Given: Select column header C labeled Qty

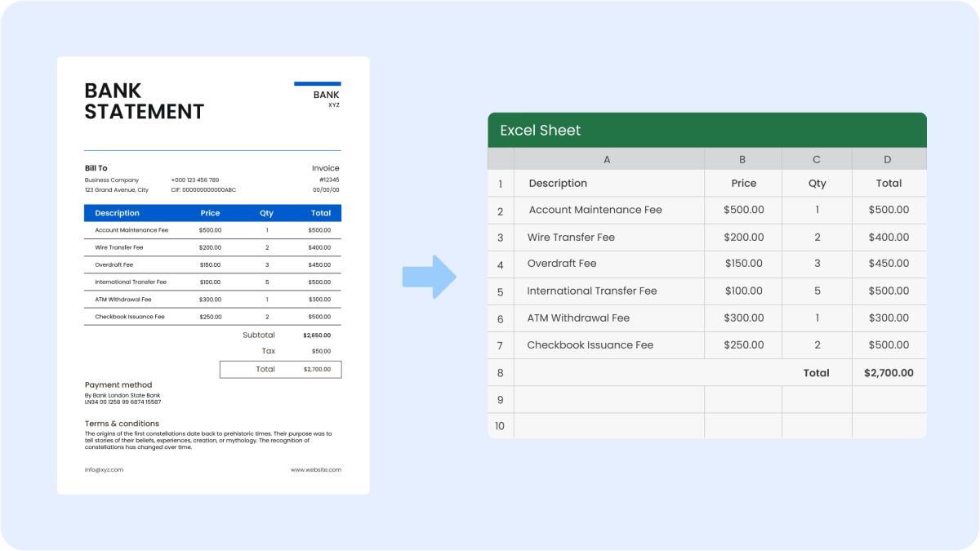Looking at the screenshot, I should coord(817,158).
